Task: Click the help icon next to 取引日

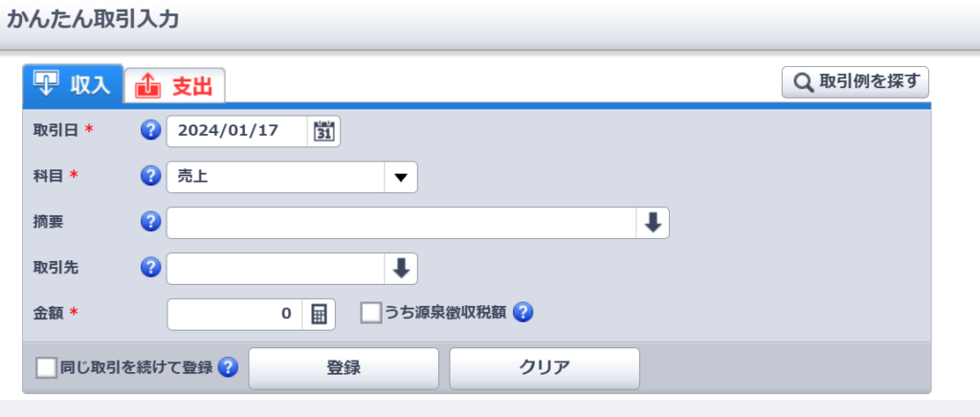Action: click(150, 131)
